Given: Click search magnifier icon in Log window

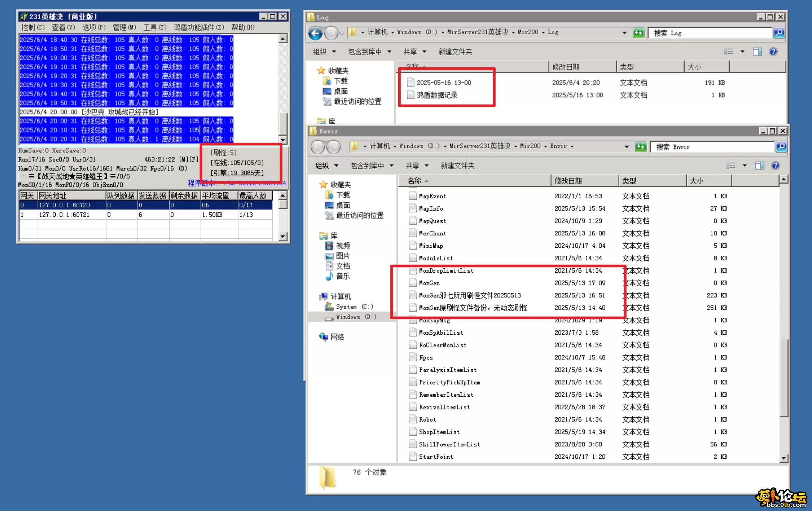Looking at the screenshot, I should (x=779, y=33).
